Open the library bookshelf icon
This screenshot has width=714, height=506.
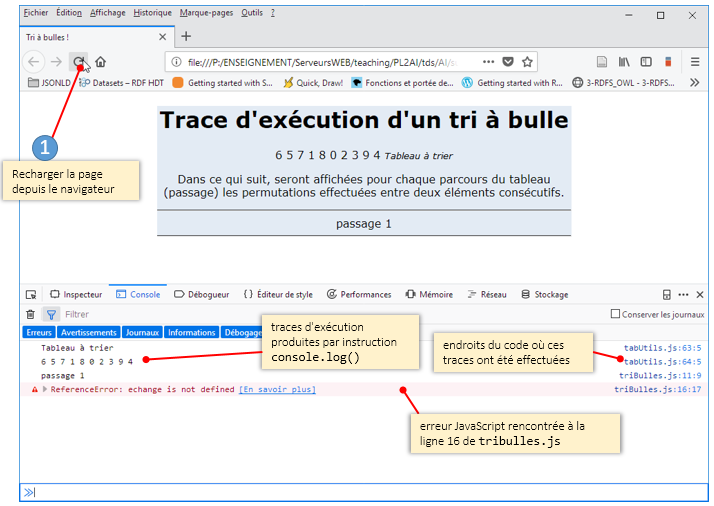click(624, 61)
